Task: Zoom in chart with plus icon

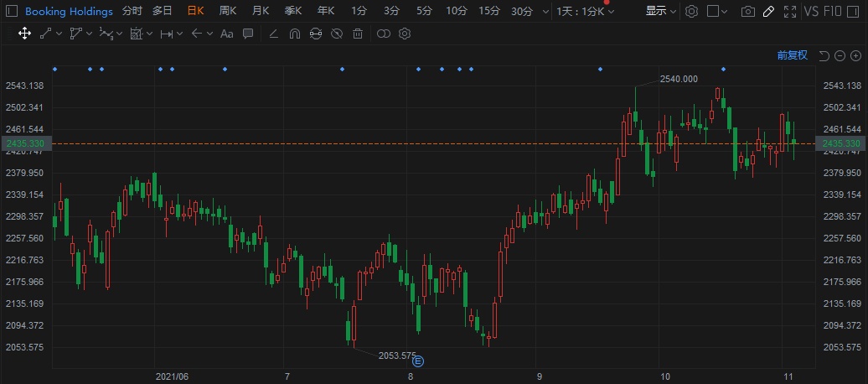Action: click(855, 56)
